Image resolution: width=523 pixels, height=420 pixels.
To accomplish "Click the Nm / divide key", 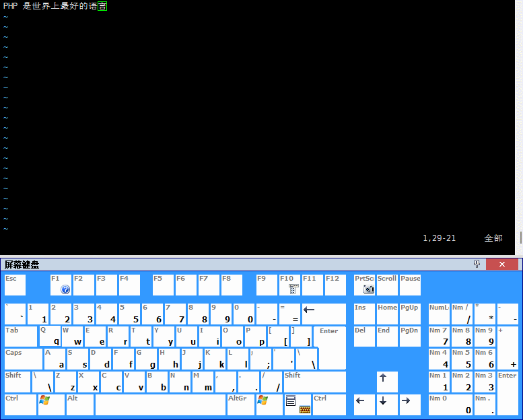I will (462, 314).
